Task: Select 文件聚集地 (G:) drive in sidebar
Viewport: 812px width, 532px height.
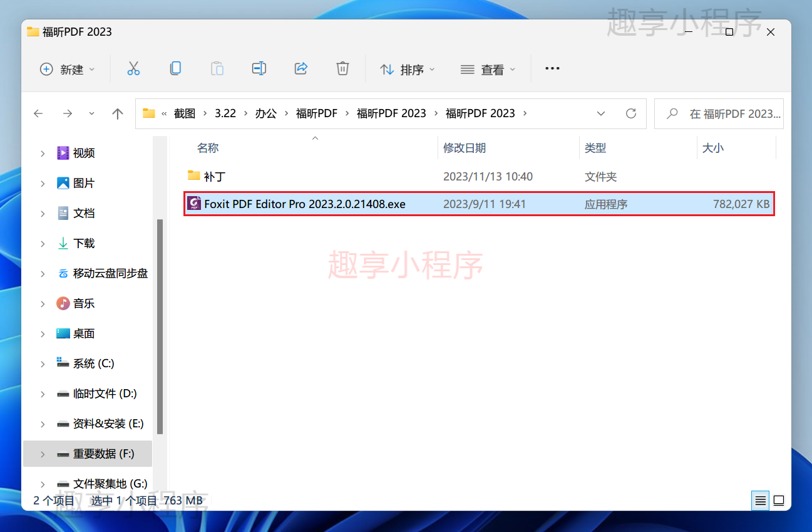Action: [x=88, y=484]
